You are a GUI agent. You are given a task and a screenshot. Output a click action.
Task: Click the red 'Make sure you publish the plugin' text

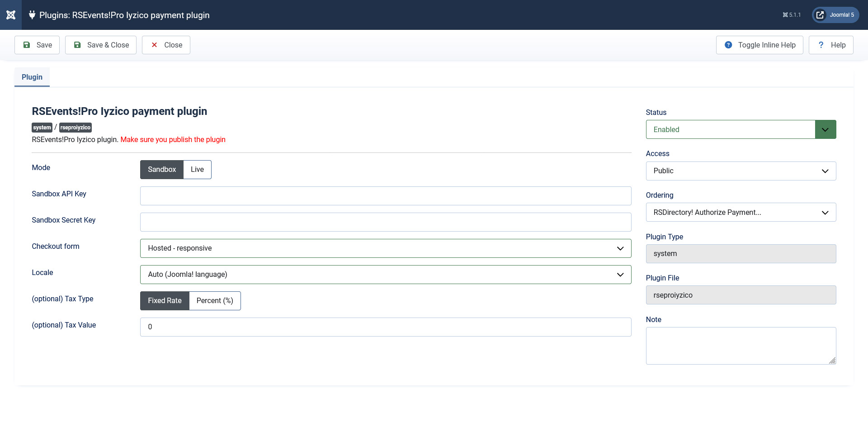173,139
